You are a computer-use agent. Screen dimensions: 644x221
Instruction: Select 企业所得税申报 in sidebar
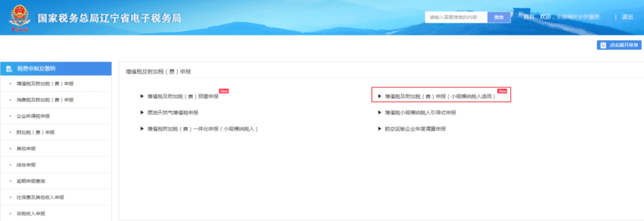(x=33, y=116)
